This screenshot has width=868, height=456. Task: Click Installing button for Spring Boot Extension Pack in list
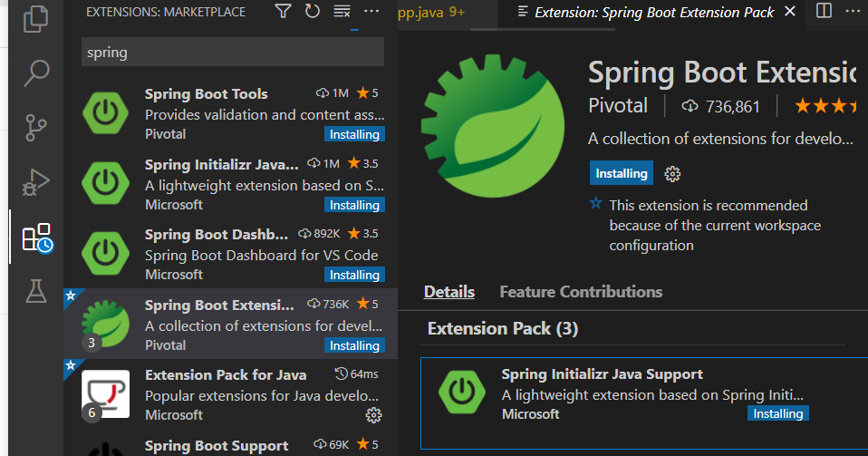(x=354, y=345)
